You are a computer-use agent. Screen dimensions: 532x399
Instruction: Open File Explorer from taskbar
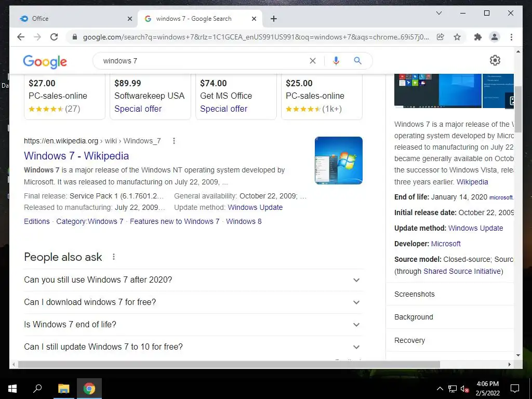(63, 389)
